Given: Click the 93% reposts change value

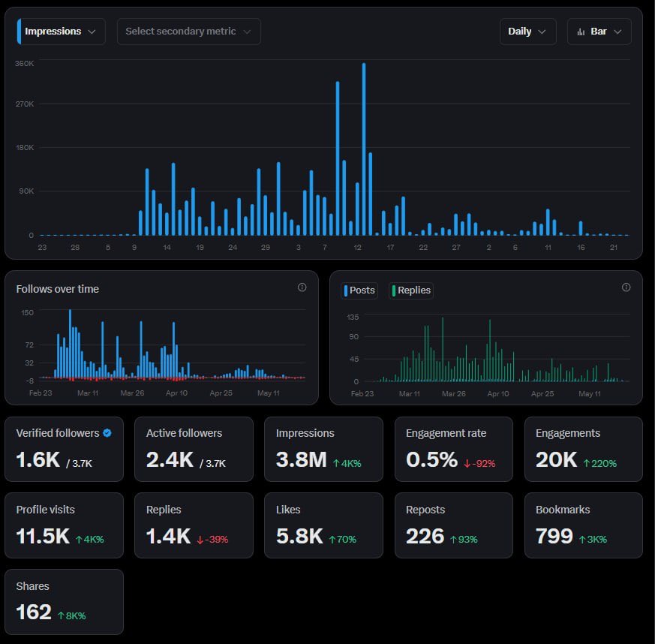Looking at the screenshot, I should click(464, 540).
